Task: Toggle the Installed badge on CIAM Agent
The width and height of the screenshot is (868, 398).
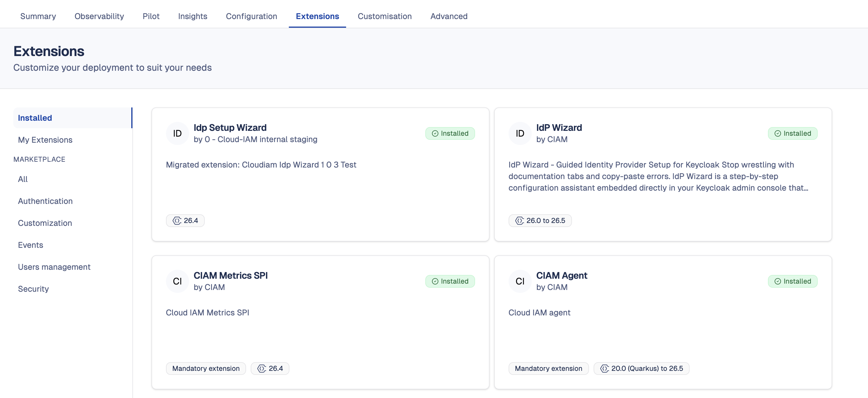Action: tap(793, 281)
